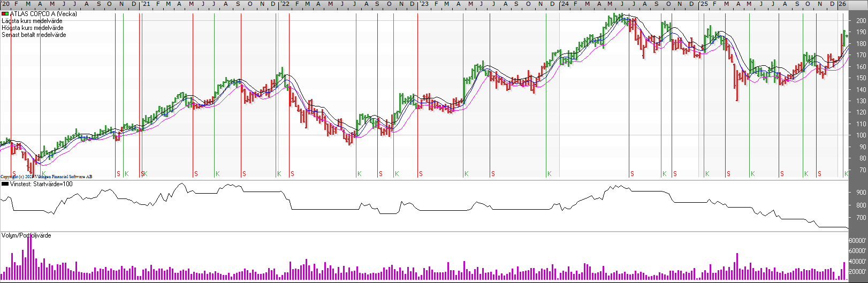Select the '22 year marker on timeline
Screen dimensions: 868x283
pyautogui.click(x=285, y=4)
